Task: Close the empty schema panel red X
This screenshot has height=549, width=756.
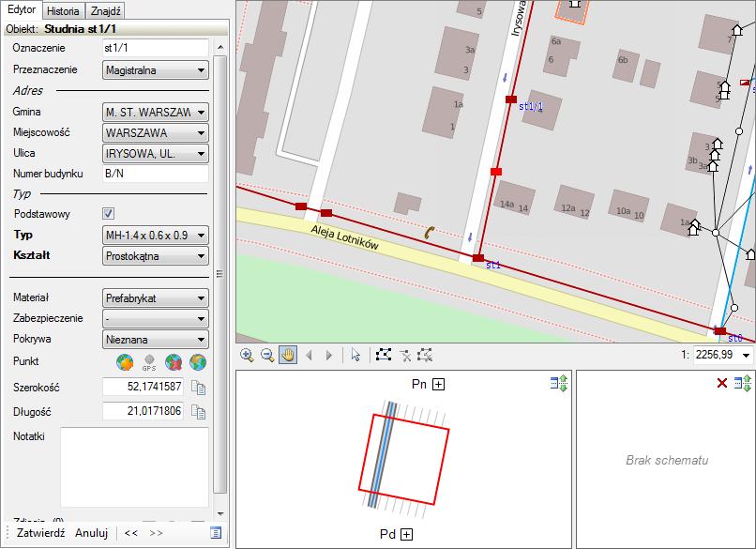Action: (722, 383)
